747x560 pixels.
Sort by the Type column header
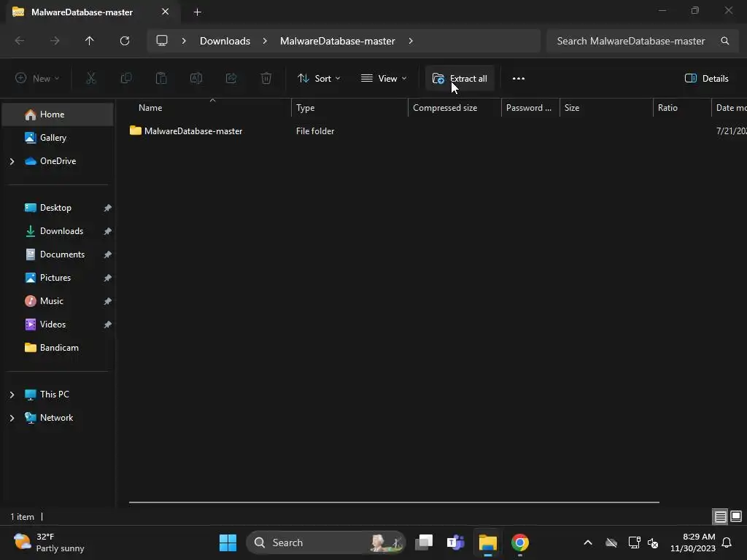pos(349,108)
